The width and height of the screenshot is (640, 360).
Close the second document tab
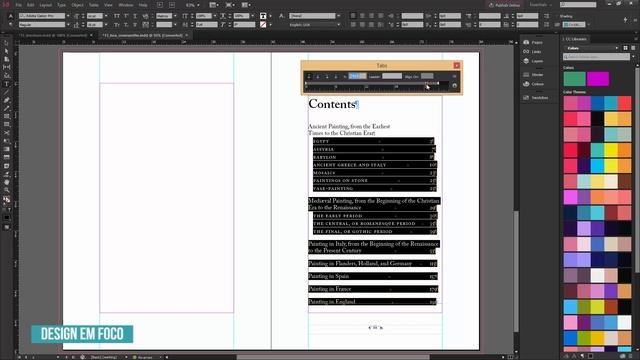coord(187,36)
